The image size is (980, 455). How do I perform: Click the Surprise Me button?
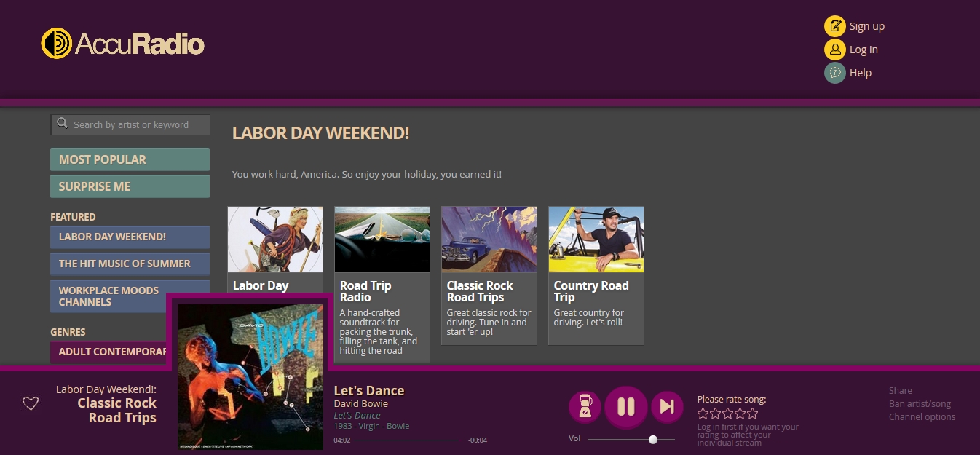130,186
